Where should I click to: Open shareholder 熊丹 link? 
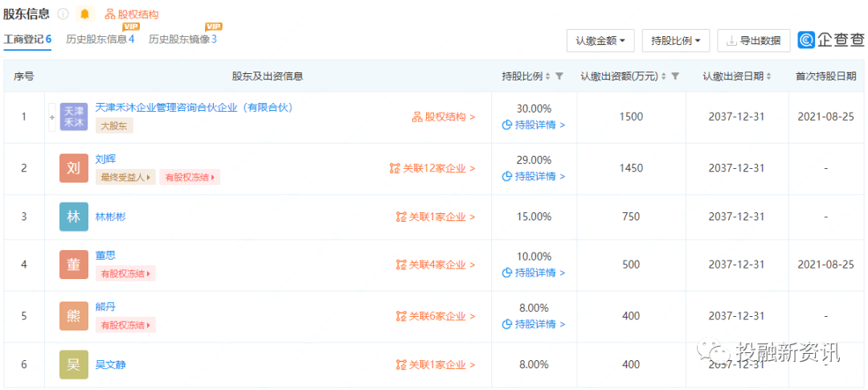pos(104,307)
